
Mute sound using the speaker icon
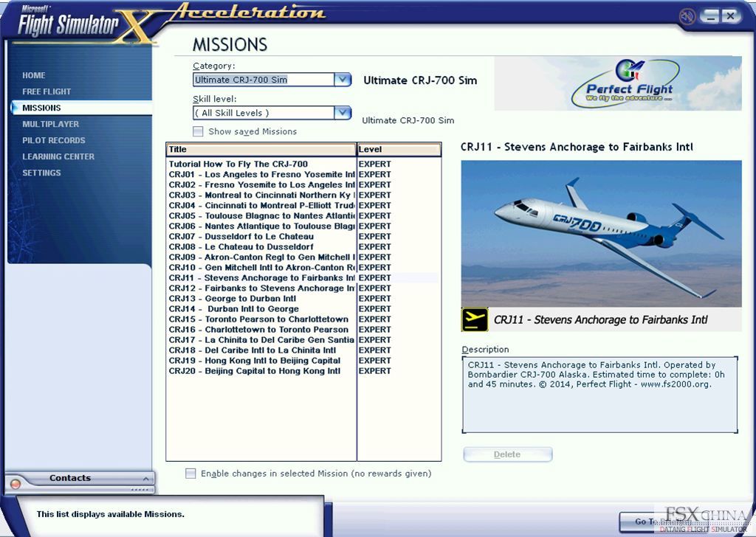coord(687,16)
